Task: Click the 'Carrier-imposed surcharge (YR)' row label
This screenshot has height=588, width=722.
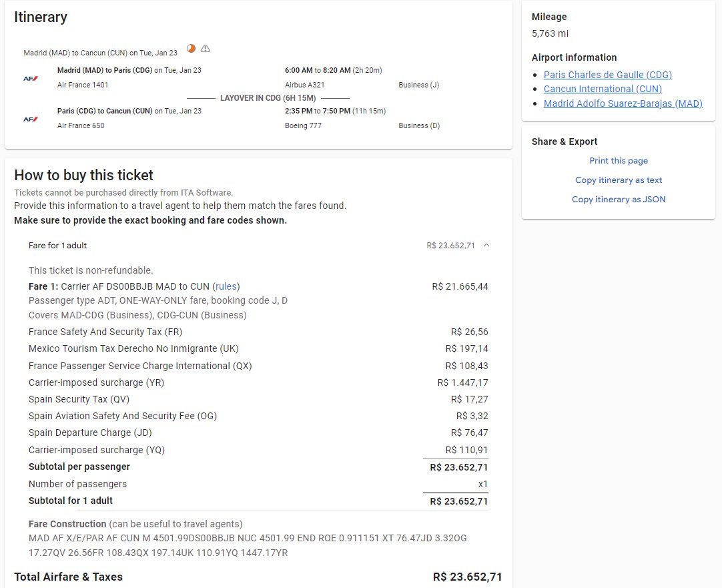Action: 96,382
